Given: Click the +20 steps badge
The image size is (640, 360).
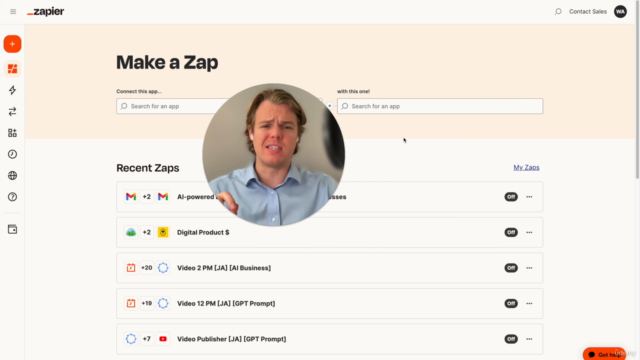Looking at the screenshot, I should [147, 268].
